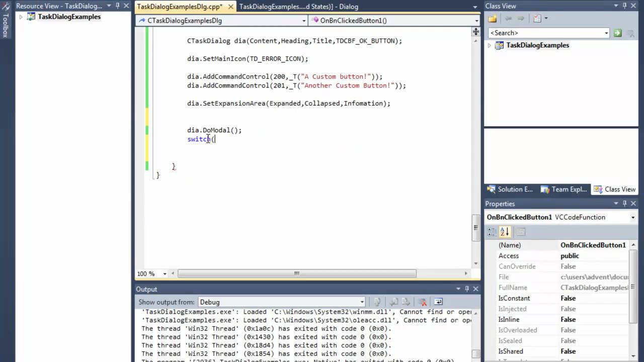Click the Solution Explorer tab icon

[x=491, y=190]
